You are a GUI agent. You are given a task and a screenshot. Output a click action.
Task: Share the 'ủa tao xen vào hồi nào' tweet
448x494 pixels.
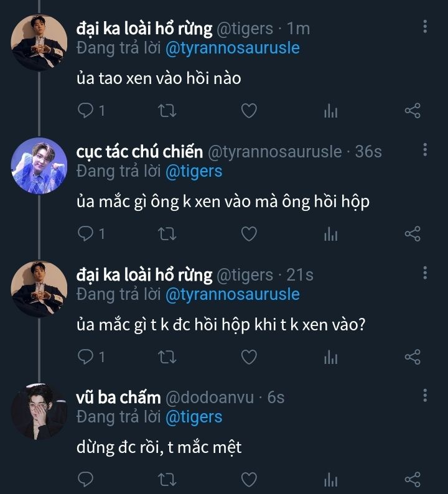pos(413,111)
